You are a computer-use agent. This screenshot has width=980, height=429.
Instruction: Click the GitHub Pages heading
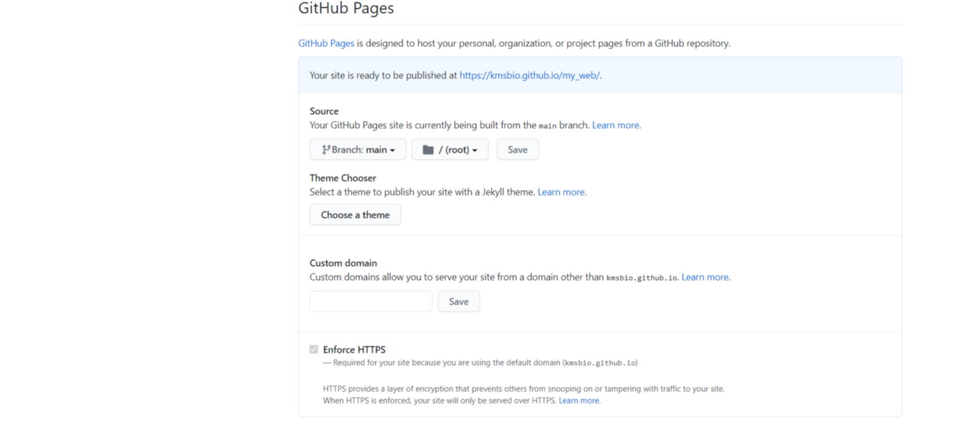point(346,8)
